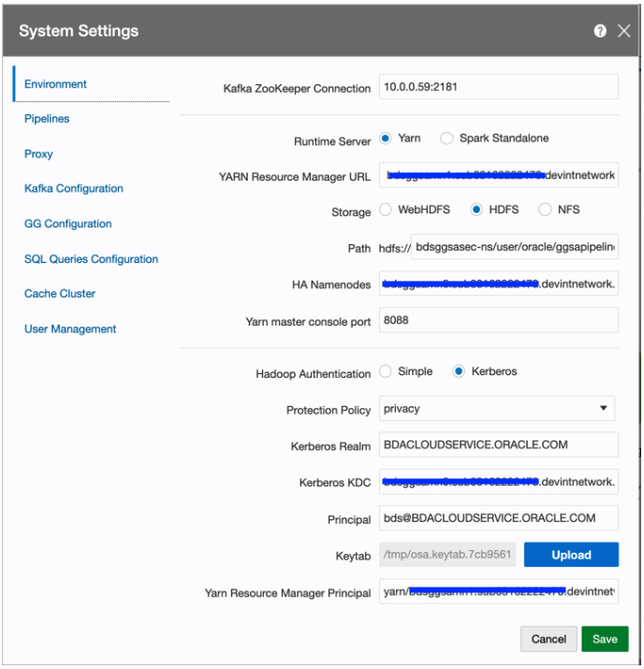Cancel the settings changes
This screenshot has width=644, height=669.
click(x=549, y=639)
